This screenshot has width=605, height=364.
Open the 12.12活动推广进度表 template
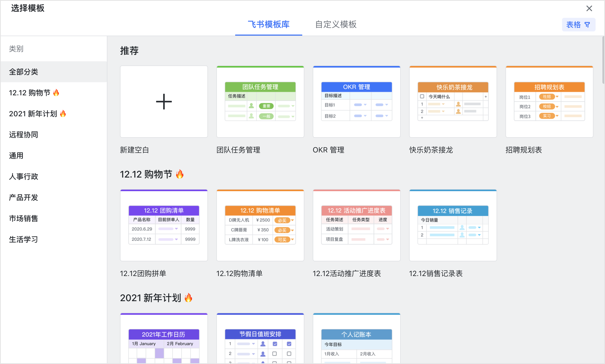click(356, 225)
